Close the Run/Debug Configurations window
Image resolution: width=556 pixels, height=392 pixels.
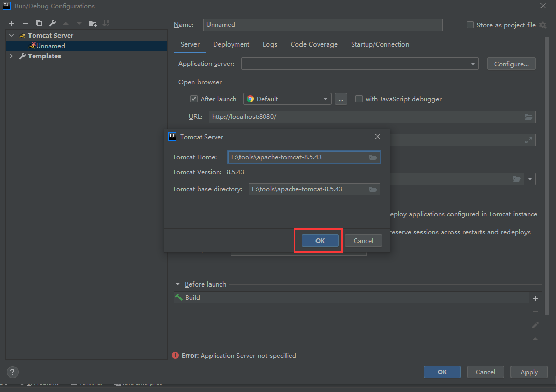tap(543, 6)
